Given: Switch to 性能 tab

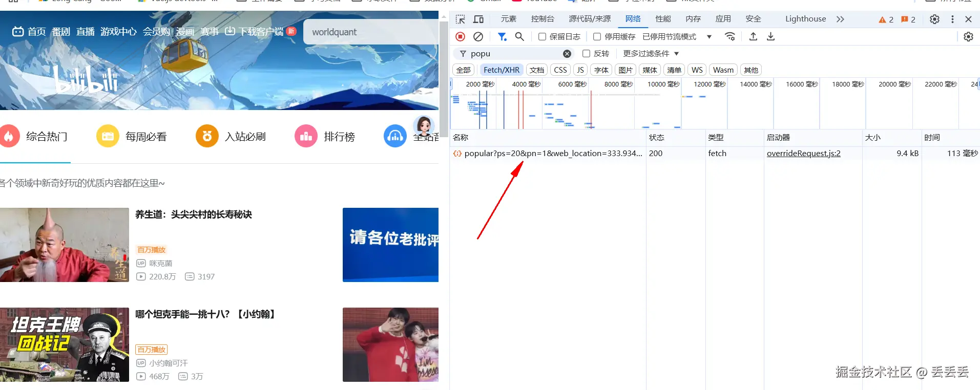Looking at the screenshot, I should [x=663, y=19].
